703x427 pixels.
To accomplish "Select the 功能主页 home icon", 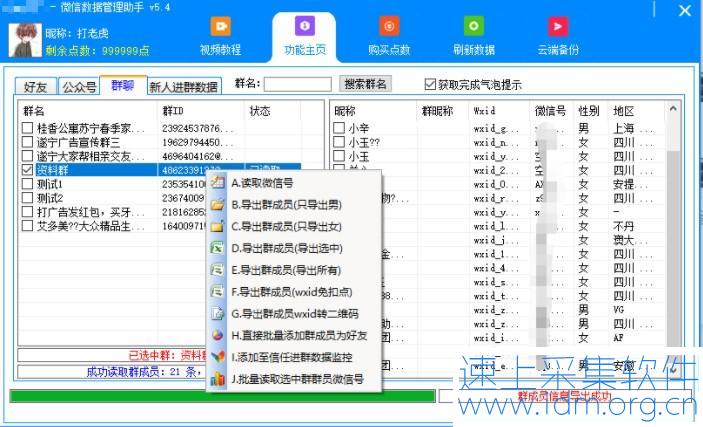I will pos(305,26).
